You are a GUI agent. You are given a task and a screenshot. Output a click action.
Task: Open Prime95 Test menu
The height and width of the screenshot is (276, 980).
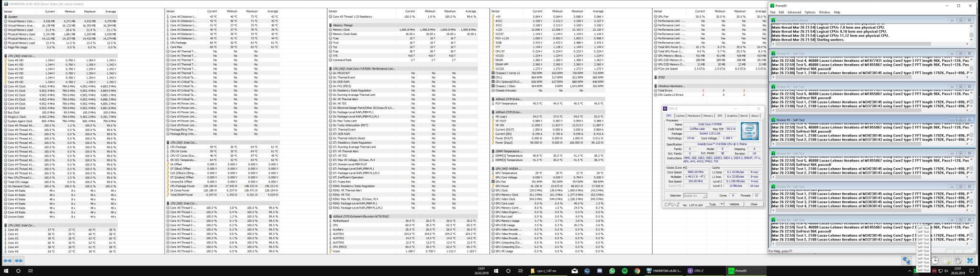(x=773, y=12)
